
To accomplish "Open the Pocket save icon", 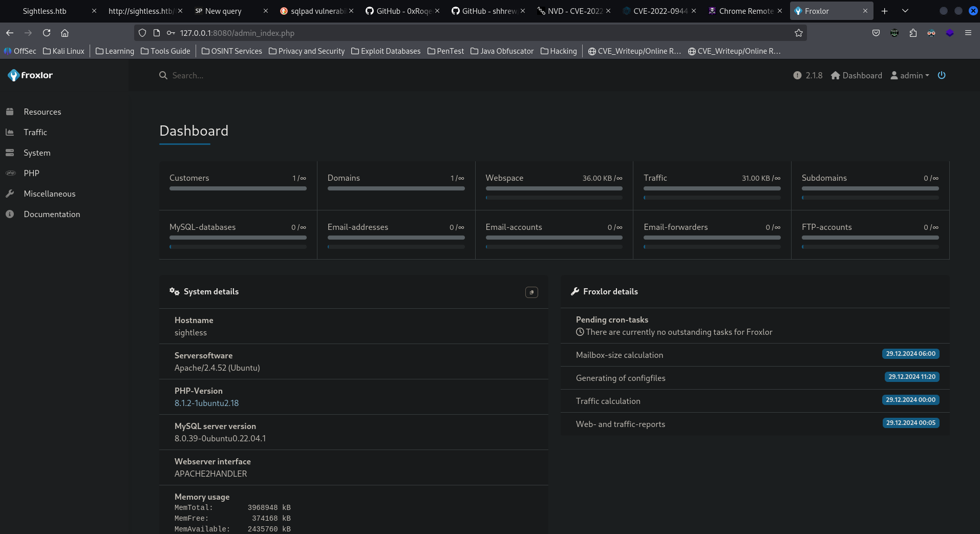I will coord(876,33).
